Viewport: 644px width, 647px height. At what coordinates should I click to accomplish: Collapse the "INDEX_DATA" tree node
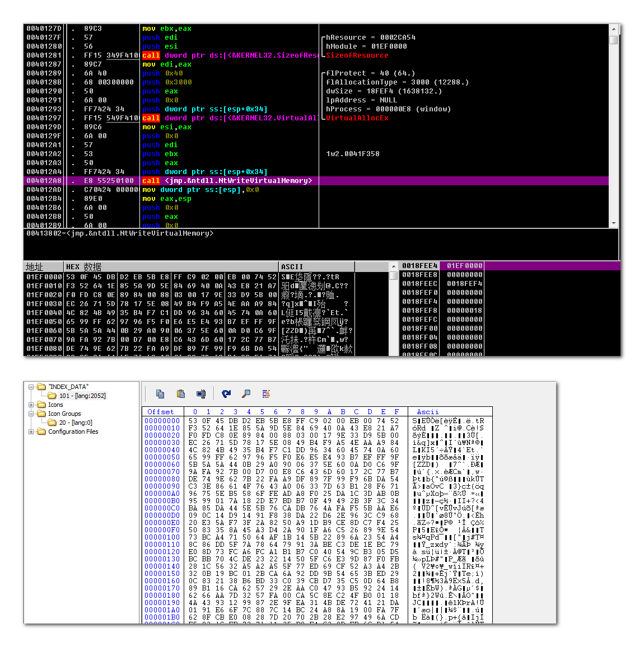coord(31,387)
